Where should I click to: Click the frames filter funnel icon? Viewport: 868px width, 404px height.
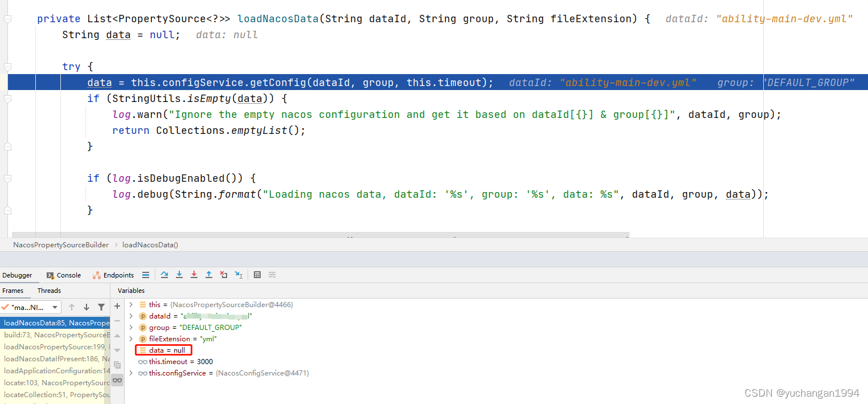click(101, 307)
